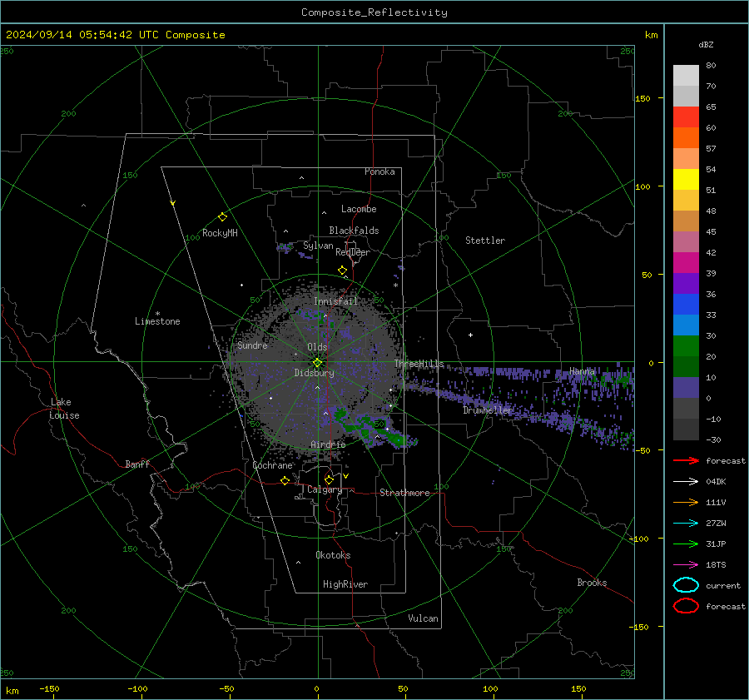Click the Hanna label
The width and height of the screenshot is (749, 700).
pyautogui.click(x=582, y=370)
